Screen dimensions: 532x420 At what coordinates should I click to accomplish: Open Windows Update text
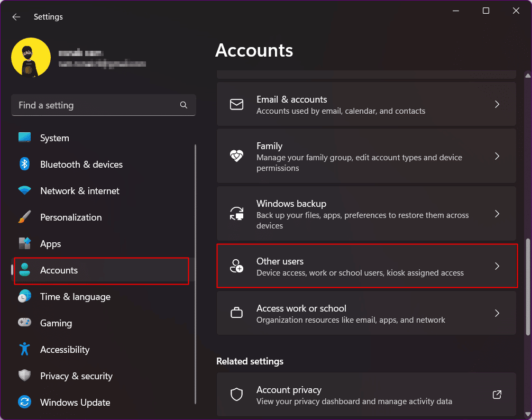[75, 403]
